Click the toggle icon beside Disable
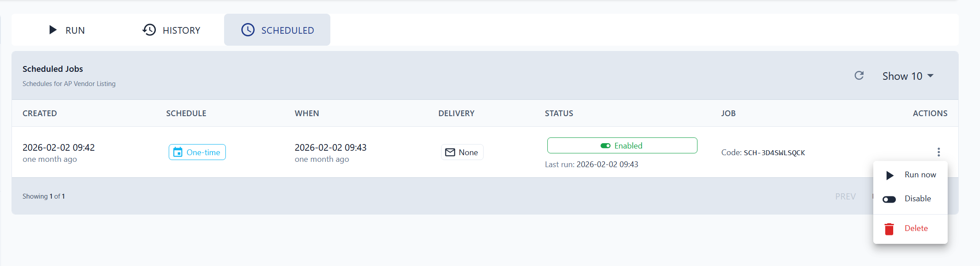This screenshot has height=266, width=980. [889, 199]
